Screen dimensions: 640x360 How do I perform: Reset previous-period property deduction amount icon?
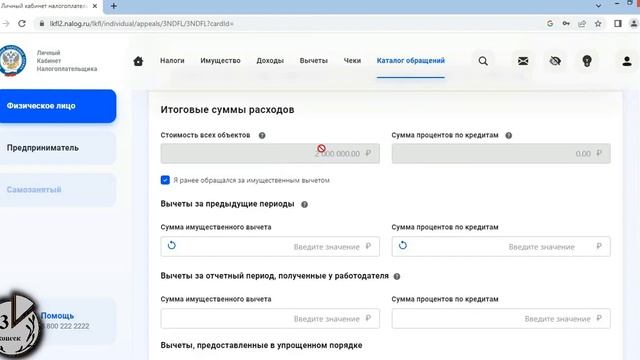tap(172, 245)
